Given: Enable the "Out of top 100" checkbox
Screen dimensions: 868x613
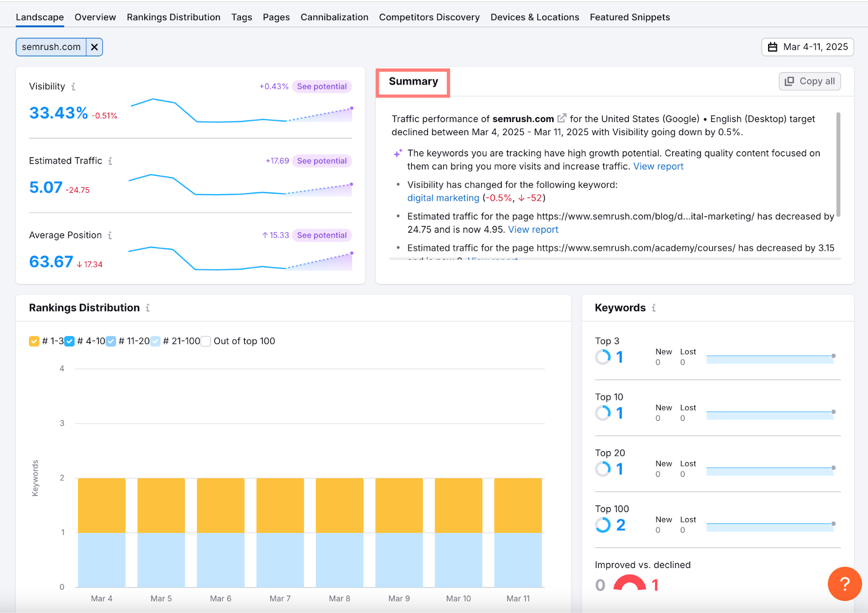Looking at the screenshot, I should (205, 341).
